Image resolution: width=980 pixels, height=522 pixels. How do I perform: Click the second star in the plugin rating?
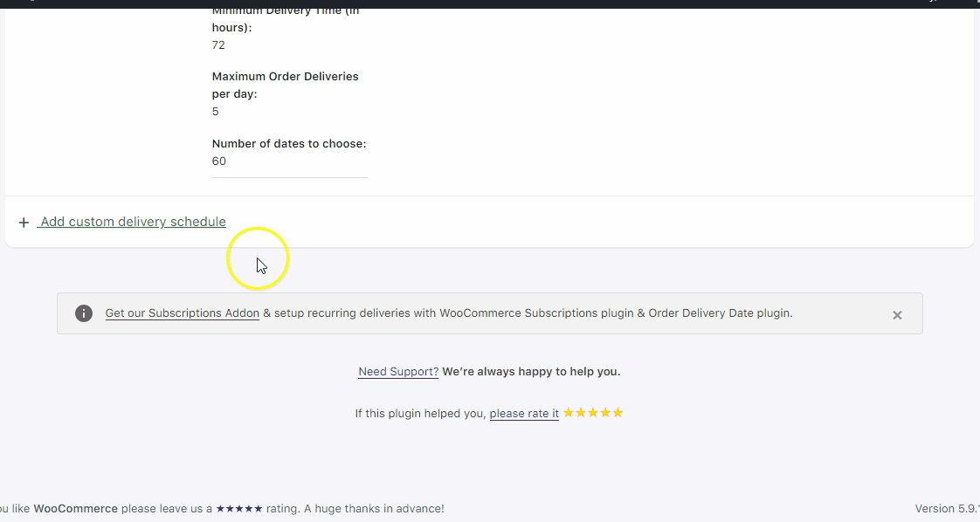[581, 412]
